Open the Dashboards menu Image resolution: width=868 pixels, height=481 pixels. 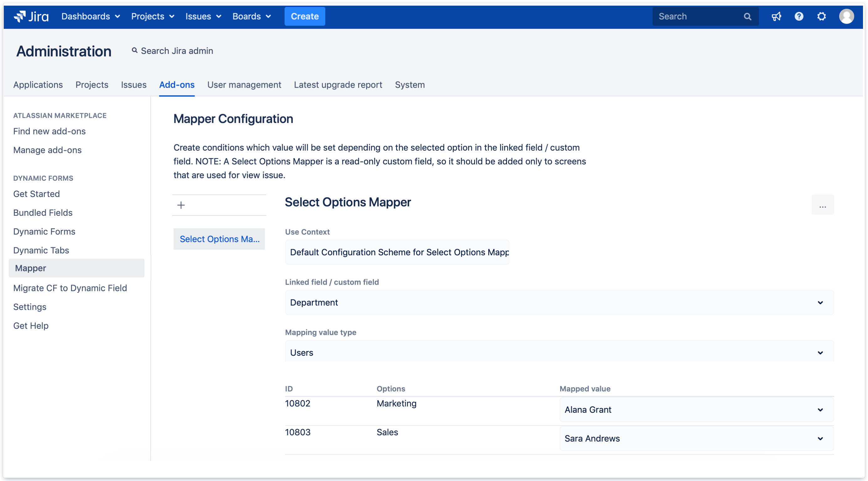90,16
